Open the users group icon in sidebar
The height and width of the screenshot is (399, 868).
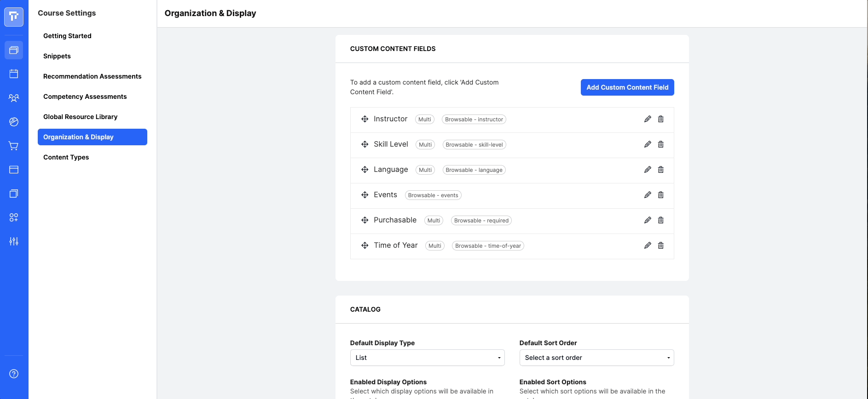coord(14,98)
